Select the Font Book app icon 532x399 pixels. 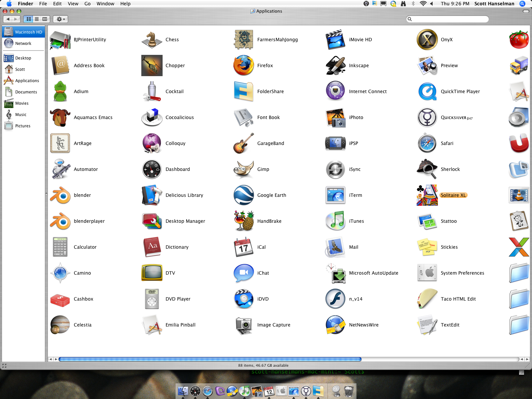(244, 117)
